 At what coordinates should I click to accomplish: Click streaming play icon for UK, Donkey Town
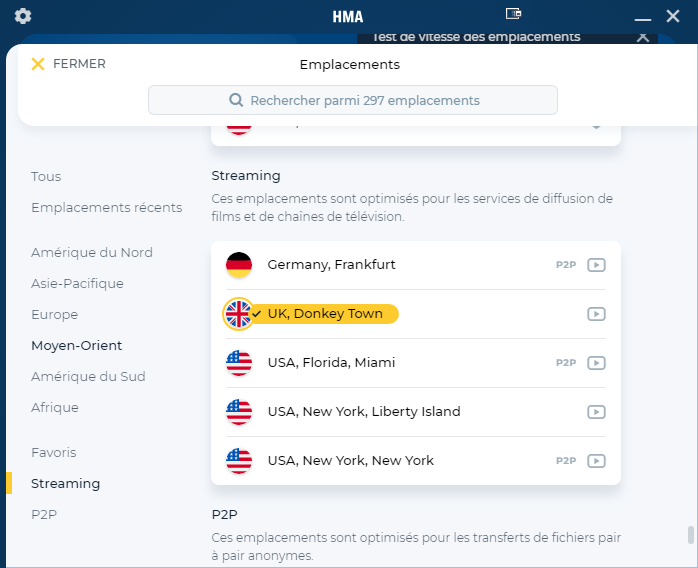tap(596, 314)
